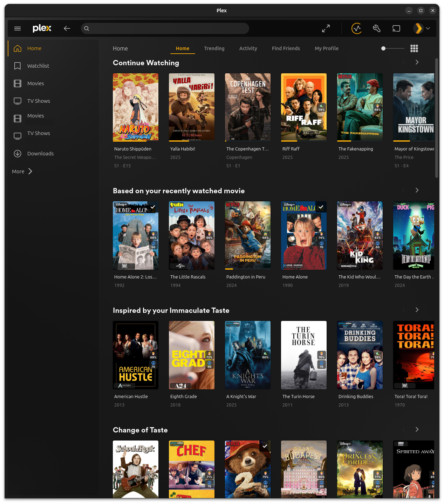The image size is (444, 504).
Task: Select the Find Friends tab
Action: 286,48
